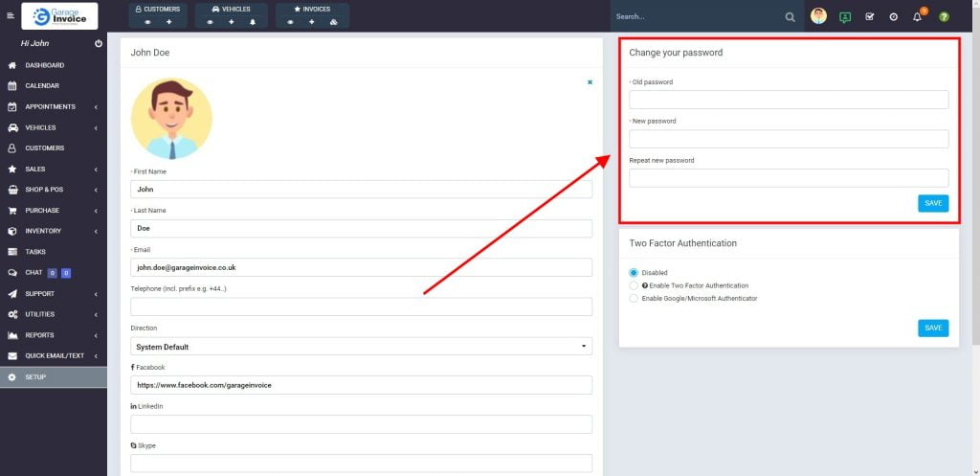Viewport: 980px width, 476px height.
Task: Open the checklist to-do icon in top bar
Action: [x=869, y=16]
